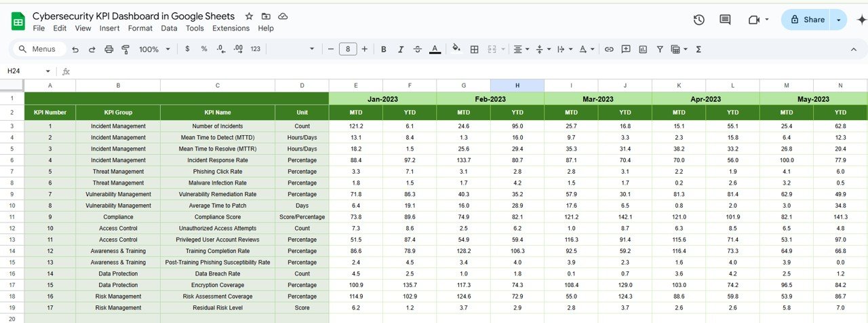Open the Tools menu

[x=195, y=28]
